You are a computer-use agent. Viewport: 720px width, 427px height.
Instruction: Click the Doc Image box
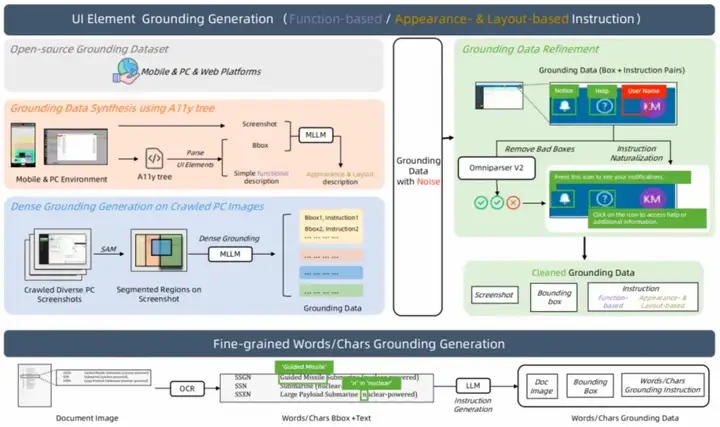[x=542, y=386]
